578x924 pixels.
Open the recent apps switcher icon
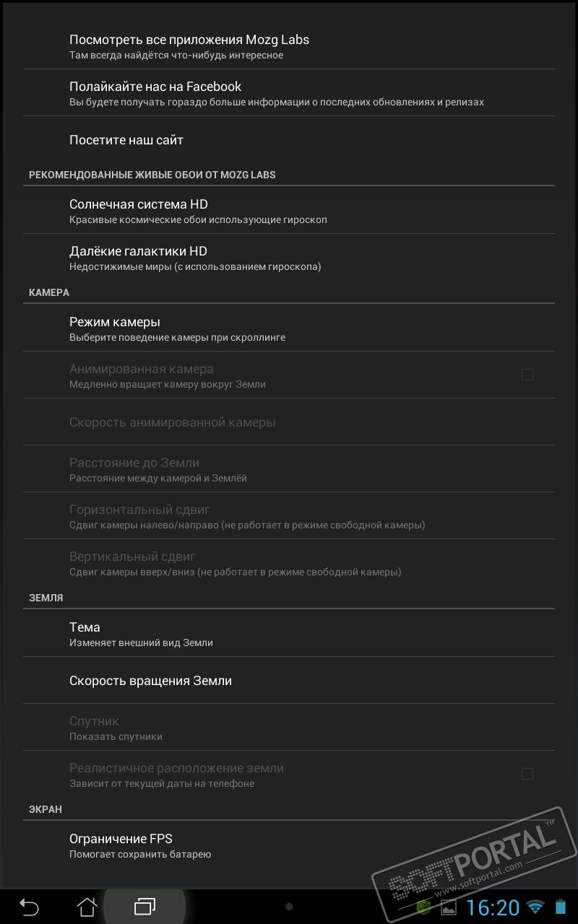click(144, 907)
